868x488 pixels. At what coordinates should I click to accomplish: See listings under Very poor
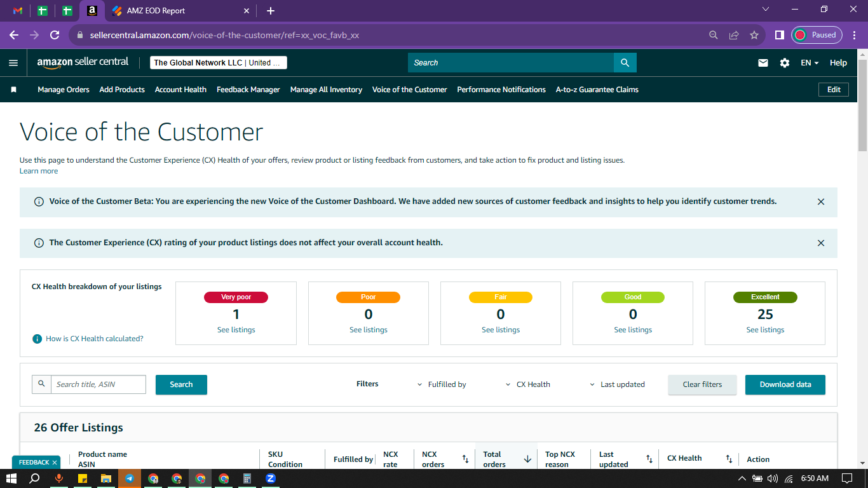[x=236, y=330]
